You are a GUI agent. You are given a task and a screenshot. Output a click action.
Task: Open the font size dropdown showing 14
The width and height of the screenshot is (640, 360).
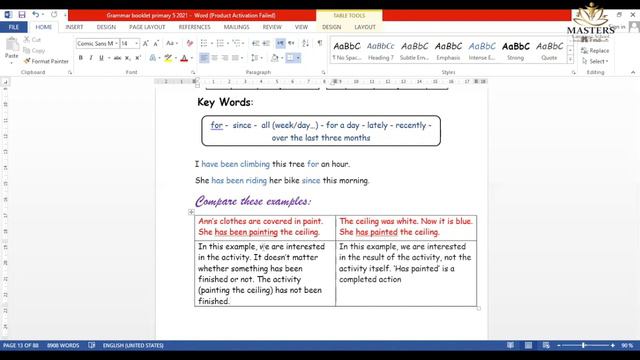tap(136, 43)
